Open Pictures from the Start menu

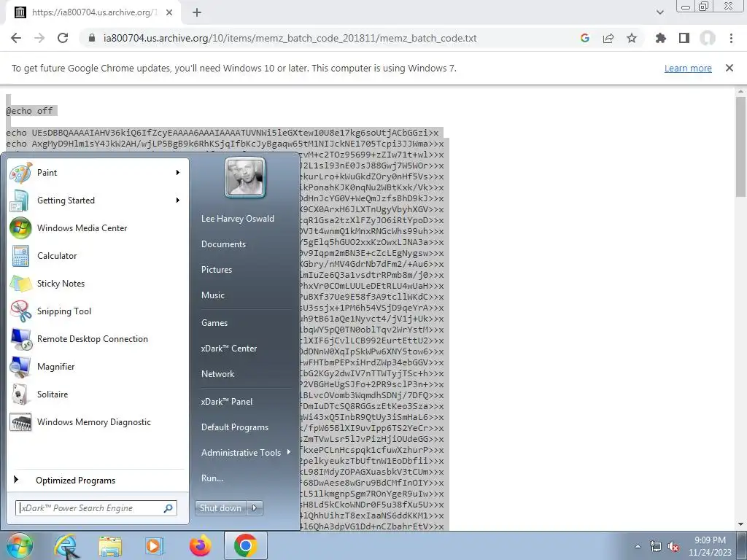(216, 270)
